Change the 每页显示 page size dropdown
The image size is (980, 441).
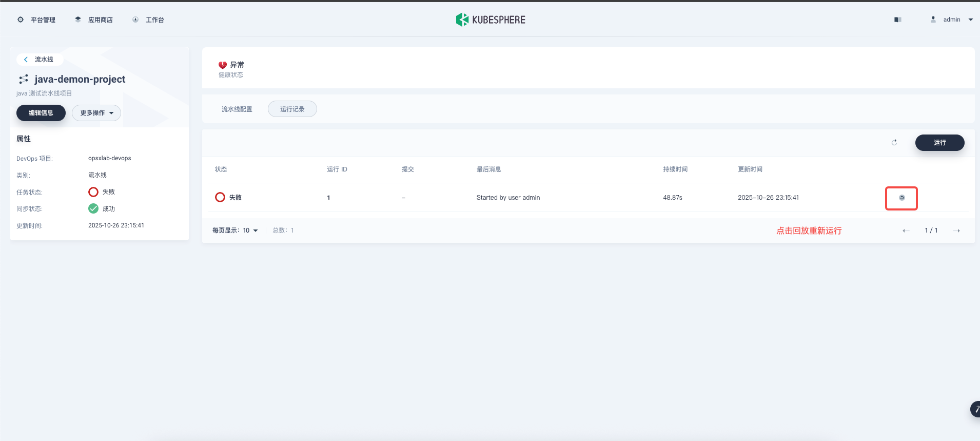click(x=250, y=231)
